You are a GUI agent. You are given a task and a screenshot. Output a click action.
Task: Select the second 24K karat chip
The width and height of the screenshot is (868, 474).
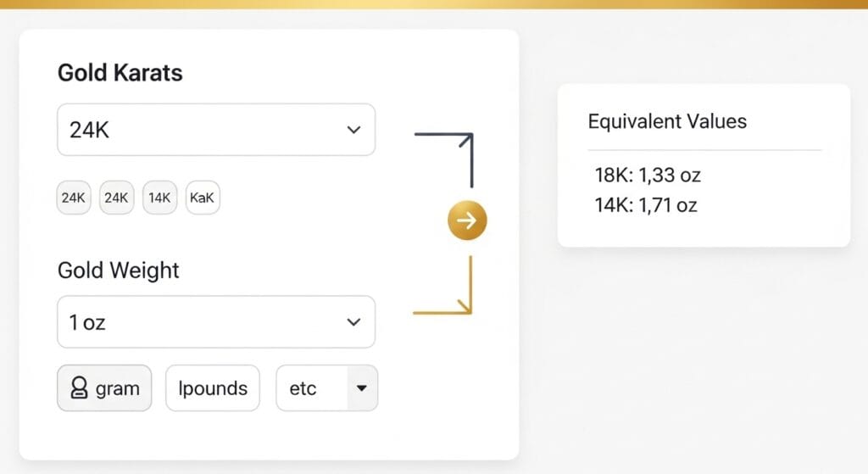(116, 198)
